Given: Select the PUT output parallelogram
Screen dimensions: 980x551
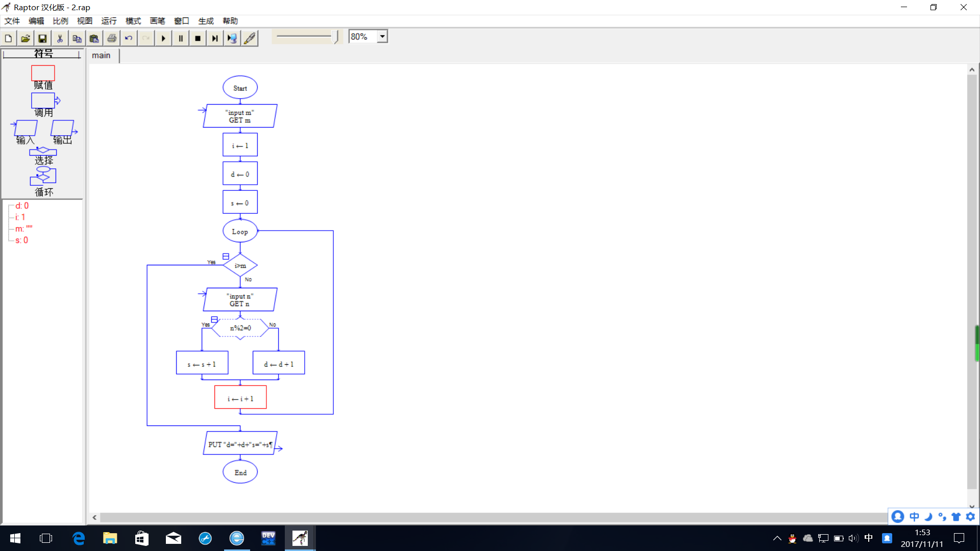Looking at the screenshot, I should [x=240, y=443].
